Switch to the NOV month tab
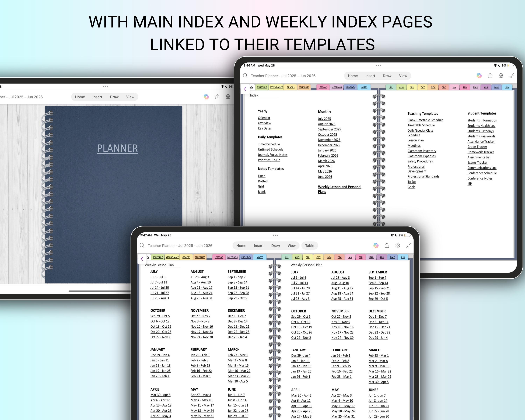525x420 pixels. click(433, 87)
